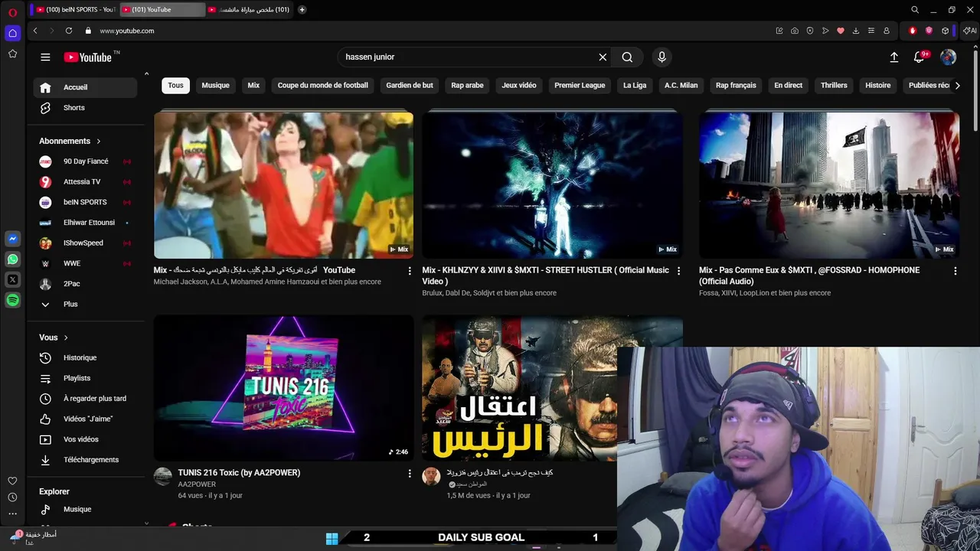Reload the current page

coord(69,31)
